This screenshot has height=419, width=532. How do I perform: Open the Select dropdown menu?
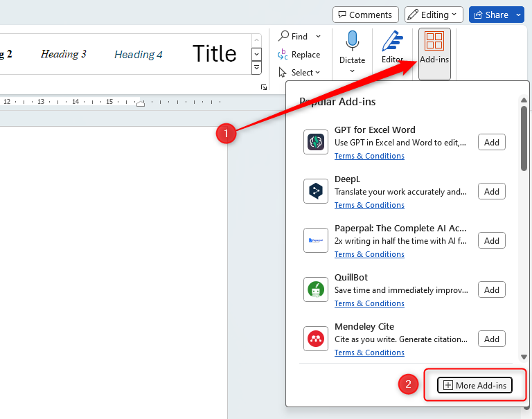tap(300, 72)
